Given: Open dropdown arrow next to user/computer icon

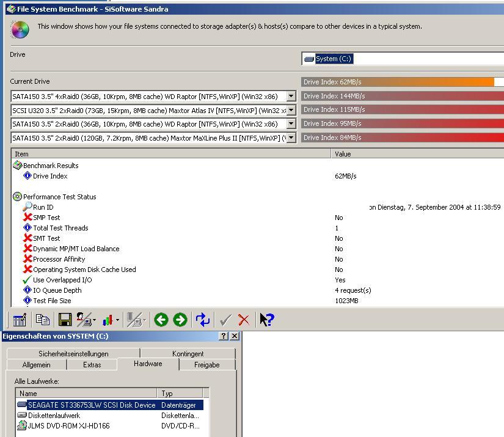Looking at the screenshot, I should pyautogui.click(x=94, y=320).
